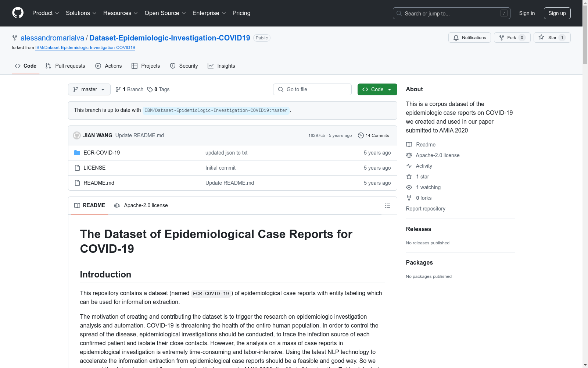Image resolution: width=588 pixels, height=368 pixels.
Task: Open the LICENSE file
Action: 94,168
